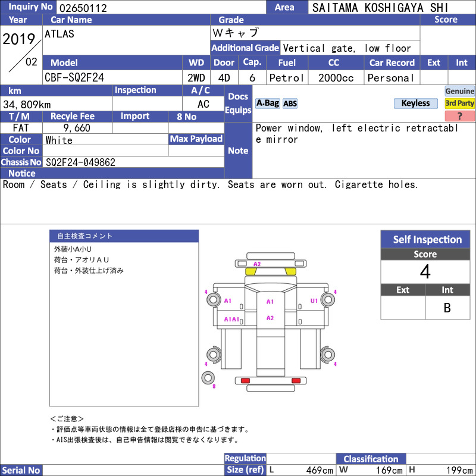Click the U1 mark on diagram
This screenshot has height=476, width=476.
(314, 300)
